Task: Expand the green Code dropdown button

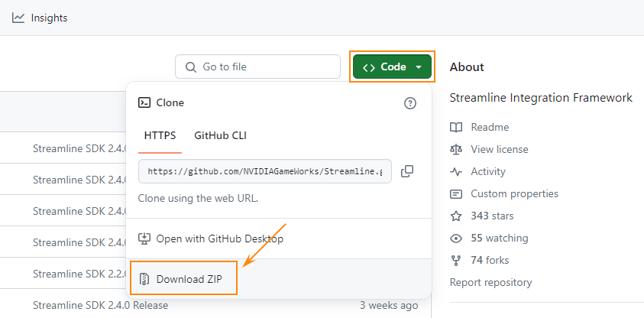Action: [393, 67]
